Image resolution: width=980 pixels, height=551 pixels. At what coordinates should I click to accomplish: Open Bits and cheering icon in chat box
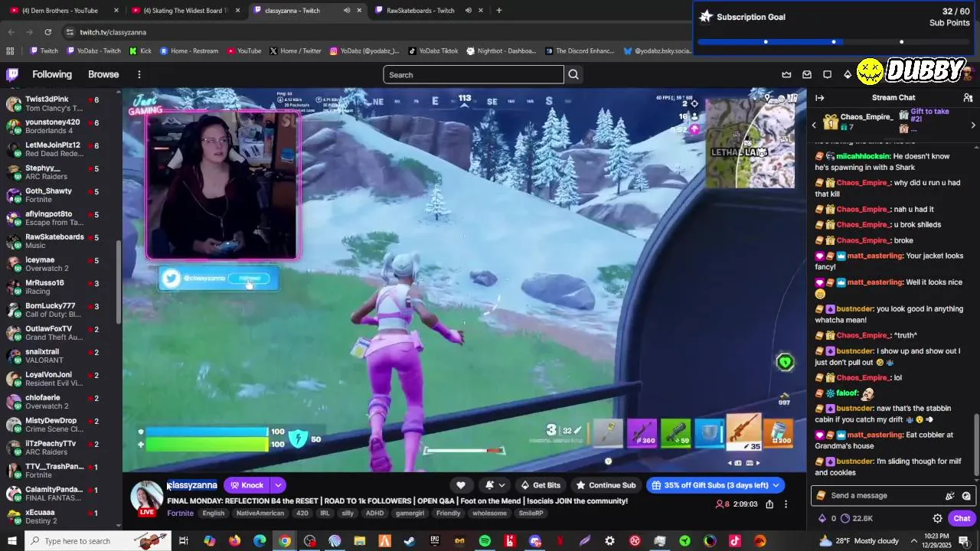pos(950,496)
